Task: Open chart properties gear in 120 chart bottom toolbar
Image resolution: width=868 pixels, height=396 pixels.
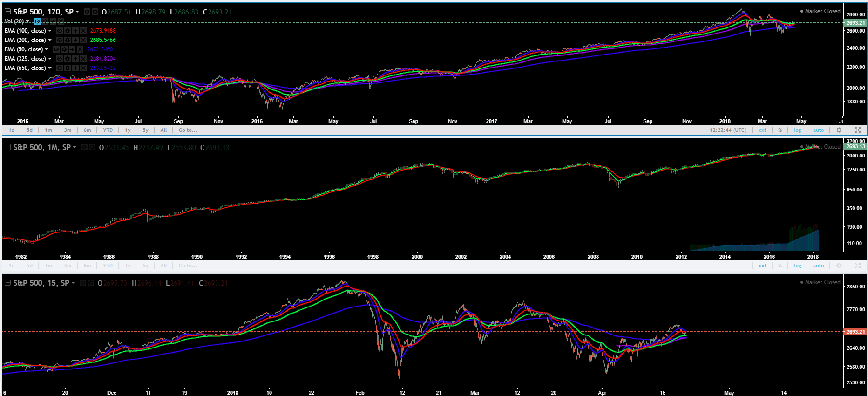Action: pyautogui.click(x=839, y=130)
